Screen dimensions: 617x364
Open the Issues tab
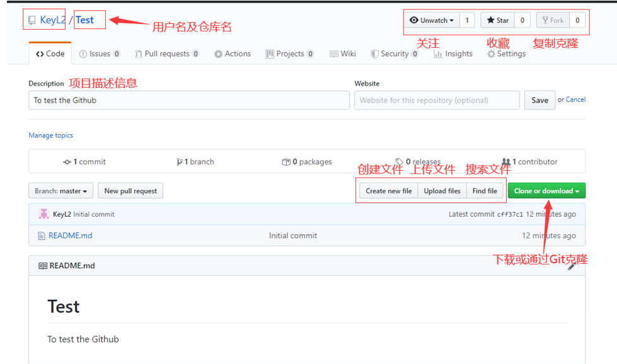coord(100,54)
